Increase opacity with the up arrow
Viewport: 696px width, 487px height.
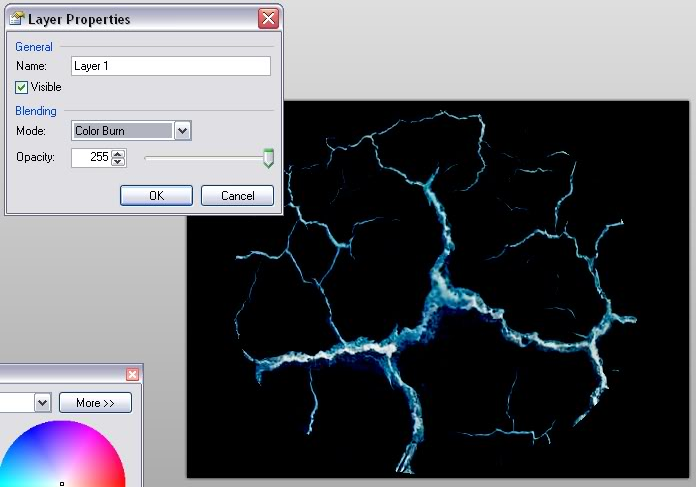(118, 154)
